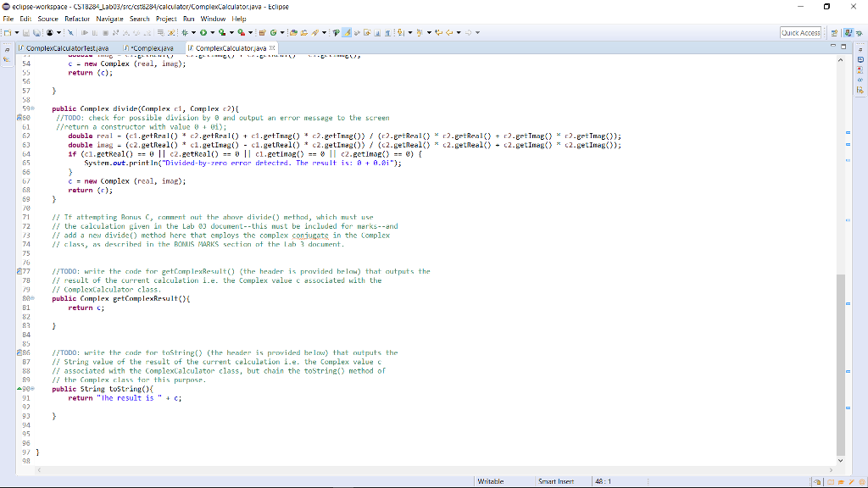Open the Next Annotation dropdown arrow

click(410, 33)
